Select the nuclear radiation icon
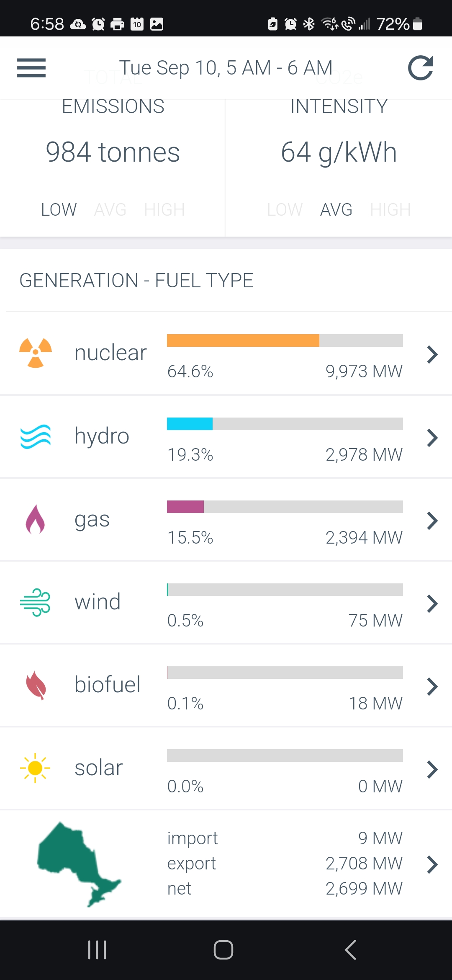This screenshot has height=980, width=452. point(36,353)
